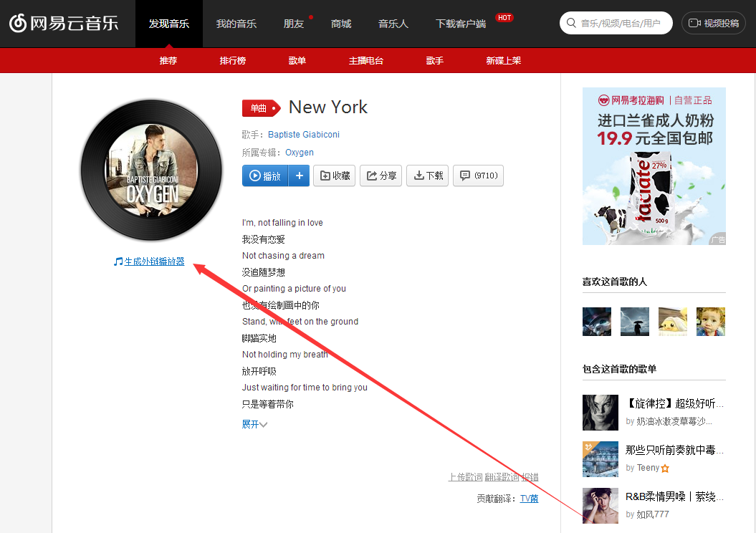Open 那些只听前奏就中毒 playlist cover
The height and width of the screenshot is (533, 756).
601,459
